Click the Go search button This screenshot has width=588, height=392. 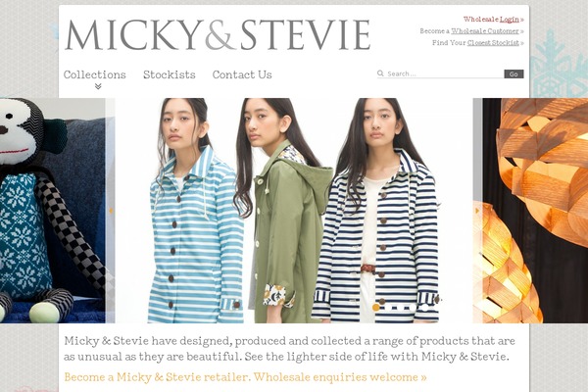coord(514,73)
